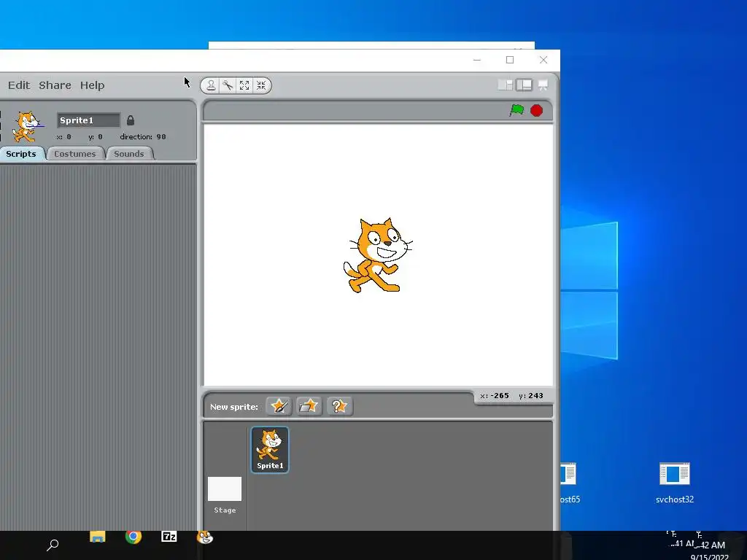This screenshot has width=747, height=560.
Task: Select the Shrink sprite tool
Action: (261, 85)
